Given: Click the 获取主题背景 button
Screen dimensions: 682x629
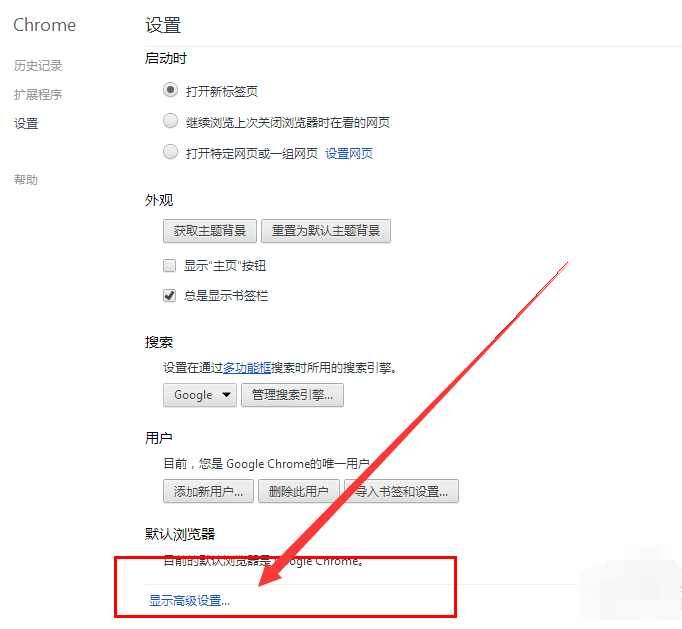Looking at the screenshot, I should click(x=210, y=231).
